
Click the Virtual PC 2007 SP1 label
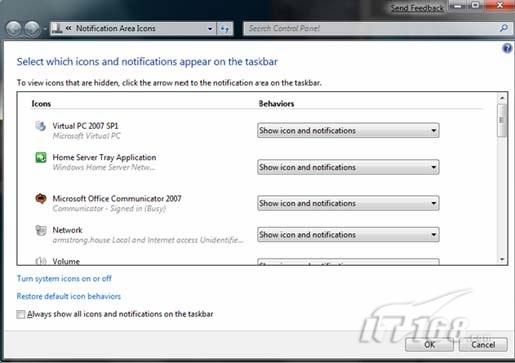tap(85, 126)
